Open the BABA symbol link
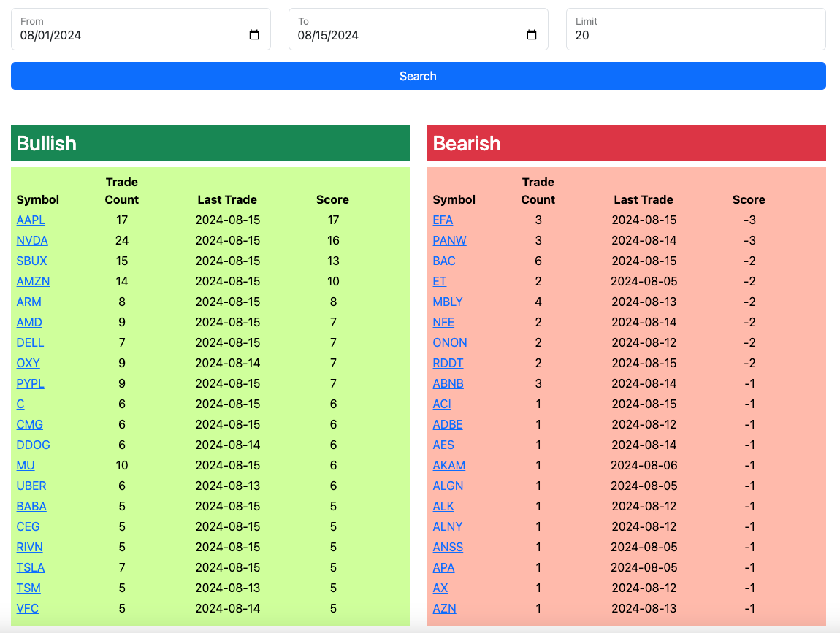 [x=31, y=506]
